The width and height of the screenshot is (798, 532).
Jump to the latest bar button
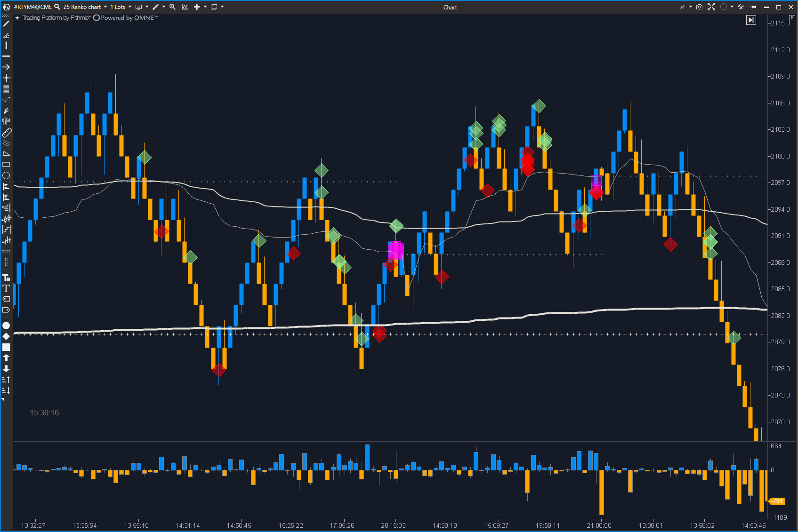tap(751, 20)
